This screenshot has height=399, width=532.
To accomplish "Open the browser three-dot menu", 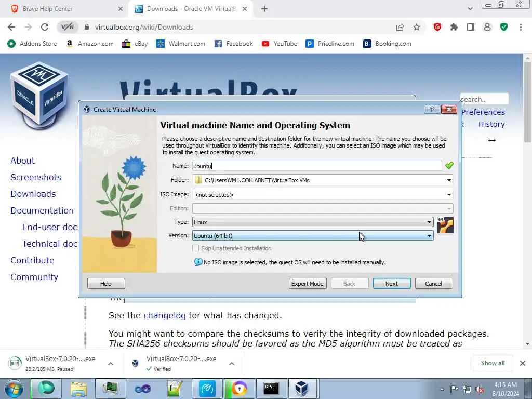I will [521, 27].
